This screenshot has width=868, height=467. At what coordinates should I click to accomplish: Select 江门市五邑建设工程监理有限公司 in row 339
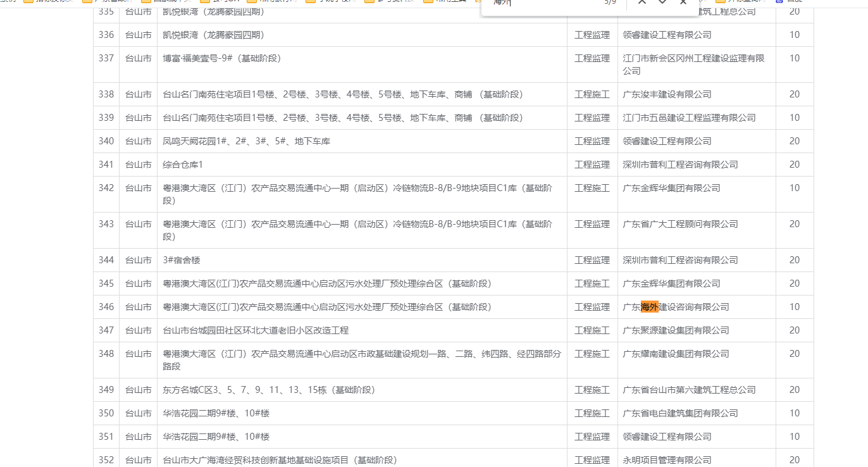point(689,118)
